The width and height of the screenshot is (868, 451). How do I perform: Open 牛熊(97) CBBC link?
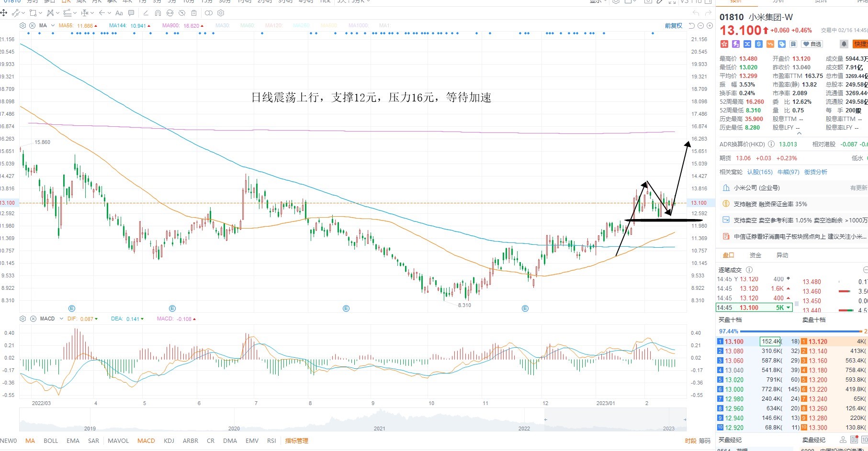pyautogui.click(x=788, y=172)
